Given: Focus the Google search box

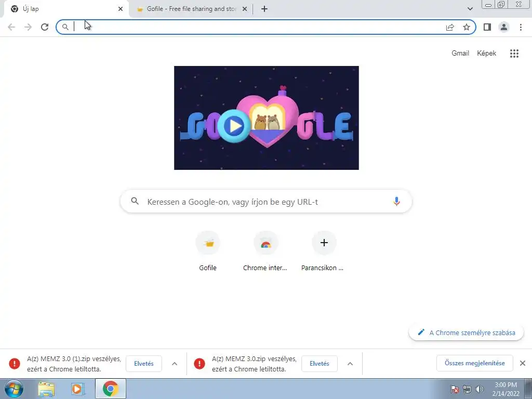Looking at the screenshot, I should 267,202.
